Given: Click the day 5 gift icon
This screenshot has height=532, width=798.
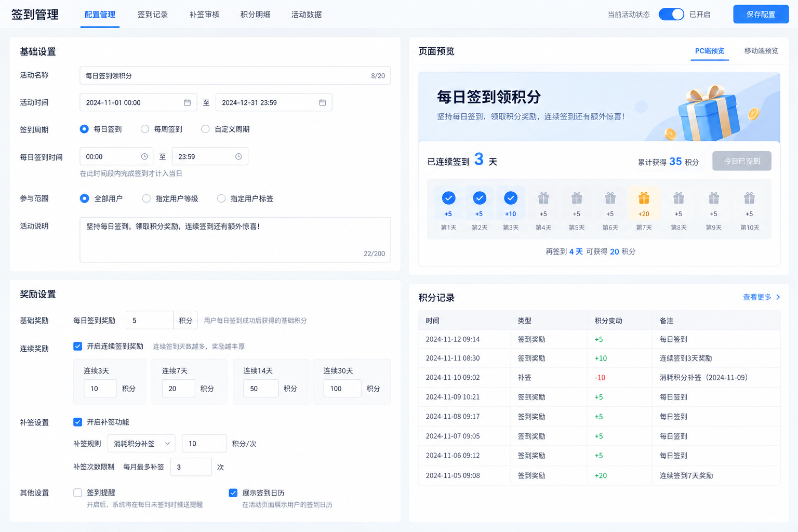Looking at the screenshot, I should point(577,198).
